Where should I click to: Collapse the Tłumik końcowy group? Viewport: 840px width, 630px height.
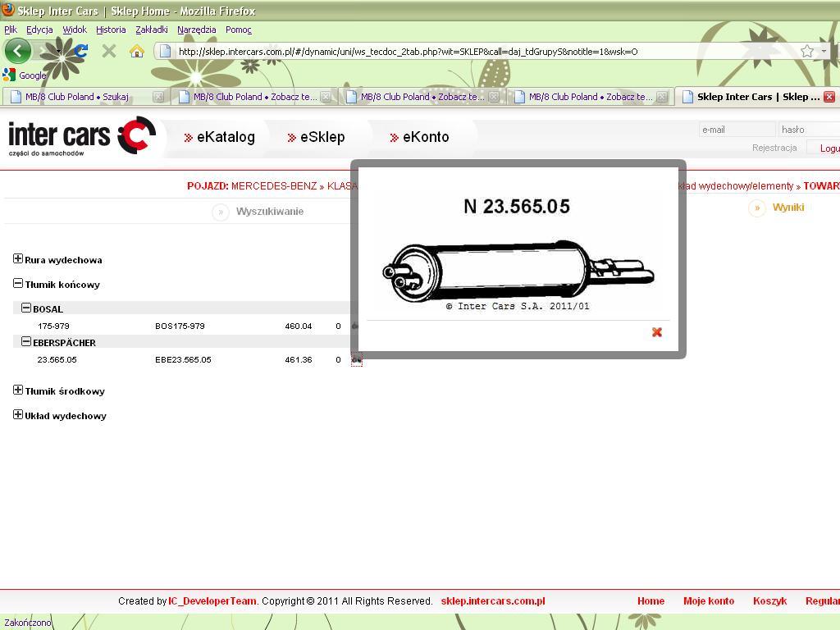click(18, 284)
